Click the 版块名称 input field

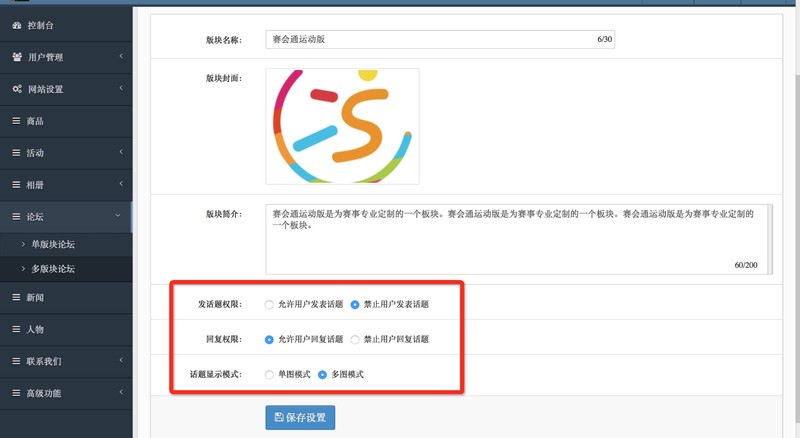pos(440,39)
